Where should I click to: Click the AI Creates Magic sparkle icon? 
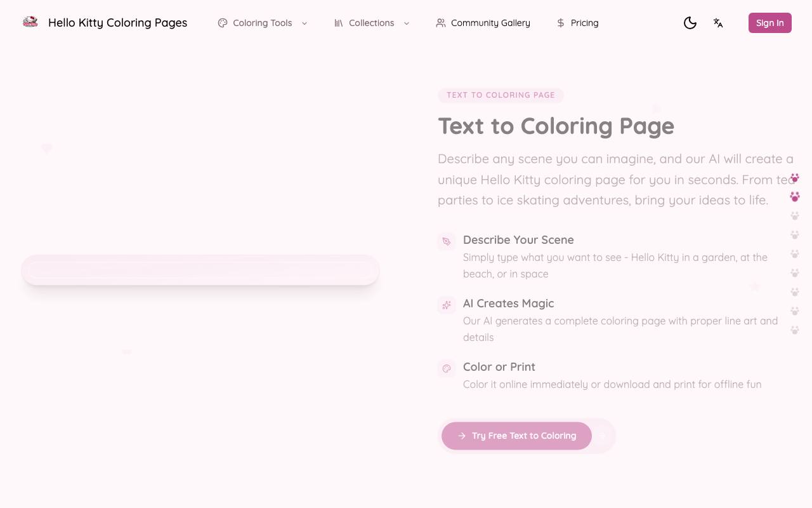tap(447, 305)
